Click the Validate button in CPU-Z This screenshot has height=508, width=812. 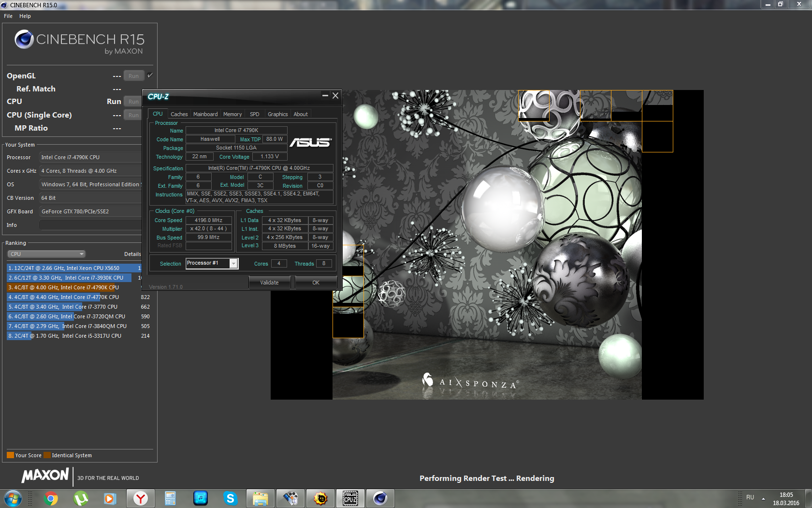(269, 283)
